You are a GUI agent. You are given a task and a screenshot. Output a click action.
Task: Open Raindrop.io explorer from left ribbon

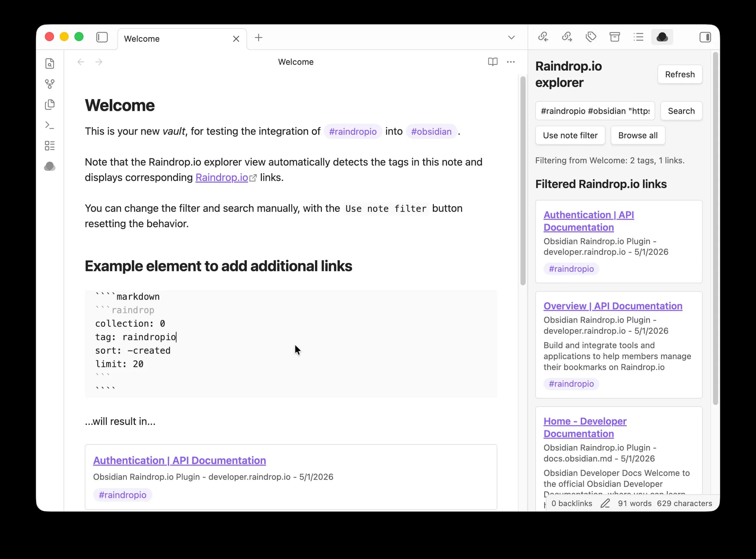click(x=50, y=167)
